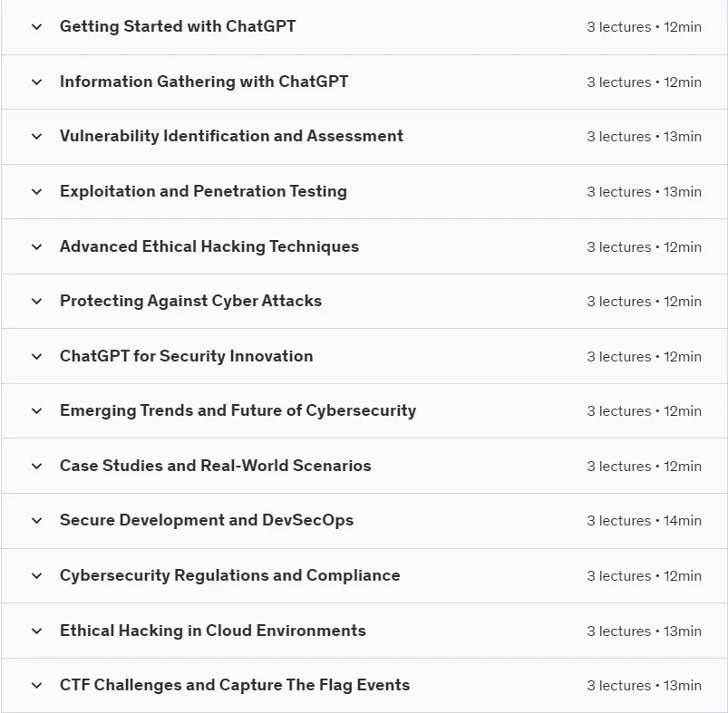Click Ethical Hacking in Cloud Environments heading
The image size is (728, 713).
(x=213, y=631)
